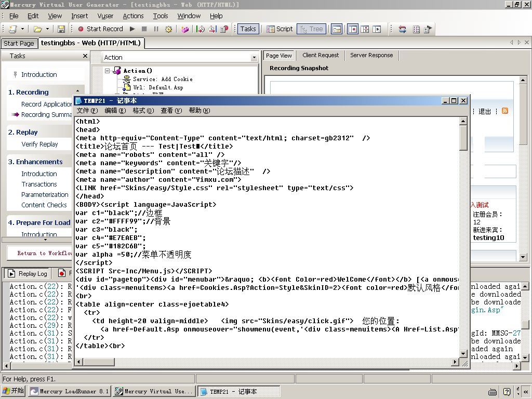This screenshot has width=532, height=399.
Task: Open Notepad 编辑(E) menu
Action: click(x=115, y=111)
